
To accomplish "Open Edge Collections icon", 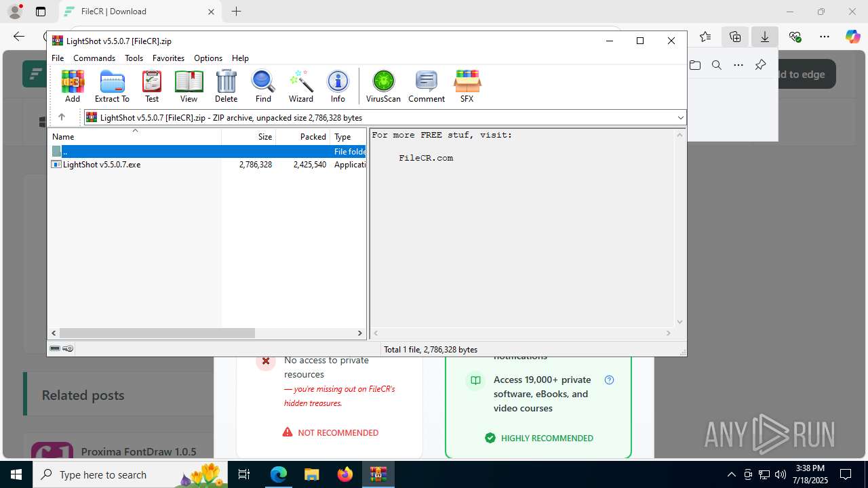I will coord(735,37).
